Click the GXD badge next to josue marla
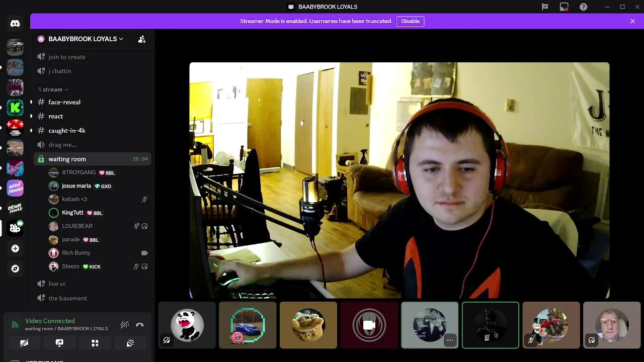This screenshot has width=644, height=362. point(103,186)
